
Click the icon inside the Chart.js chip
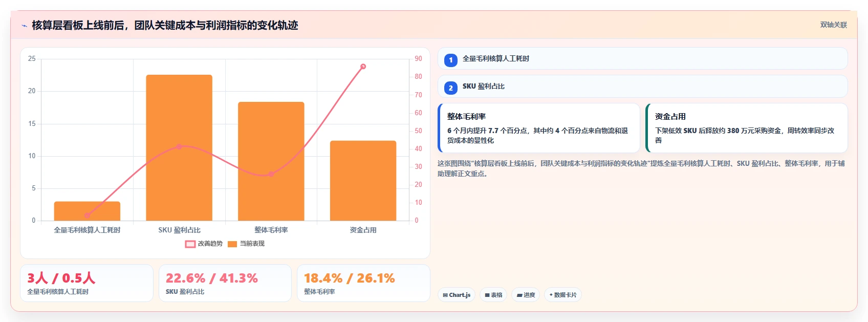(x=445, y=295)
